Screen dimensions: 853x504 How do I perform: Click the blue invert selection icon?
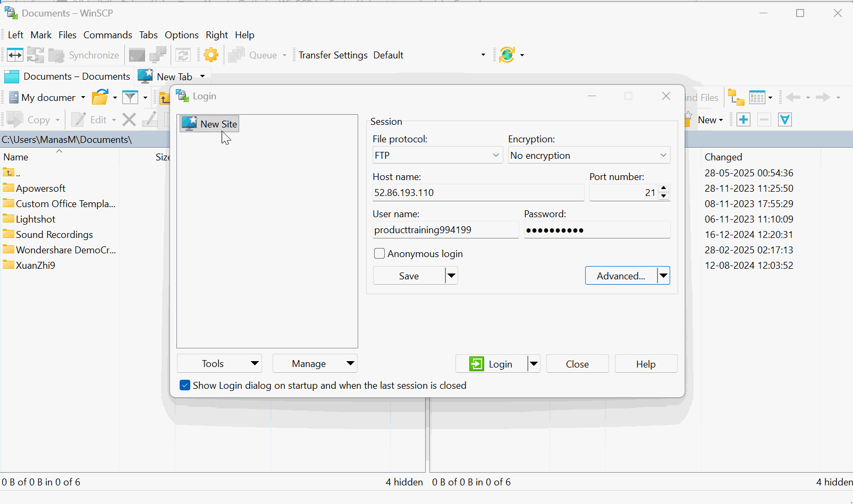[785, 120]
